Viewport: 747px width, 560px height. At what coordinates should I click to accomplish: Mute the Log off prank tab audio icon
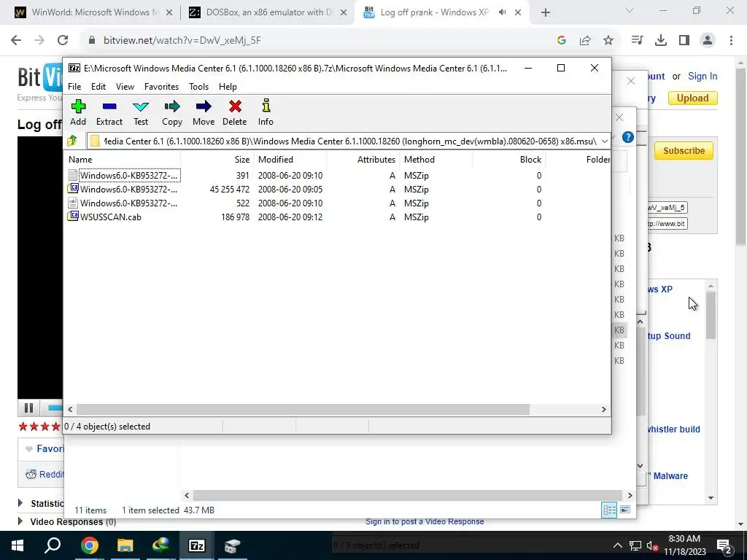click(502, 12)
